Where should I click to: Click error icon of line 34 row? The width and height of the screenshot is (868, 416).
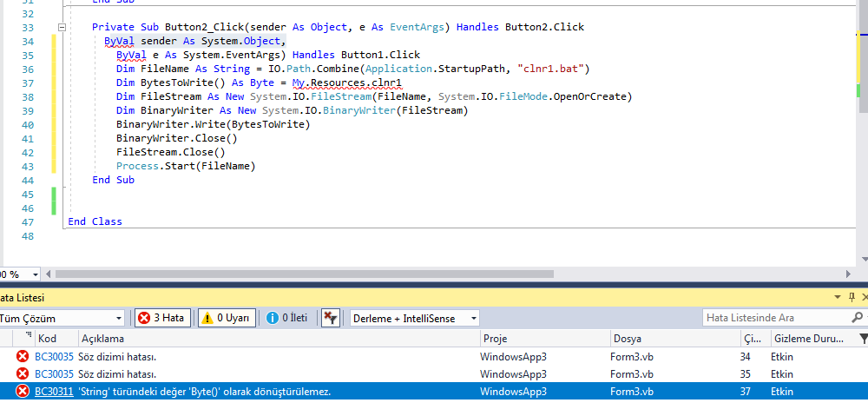click(x=23, y=357)
